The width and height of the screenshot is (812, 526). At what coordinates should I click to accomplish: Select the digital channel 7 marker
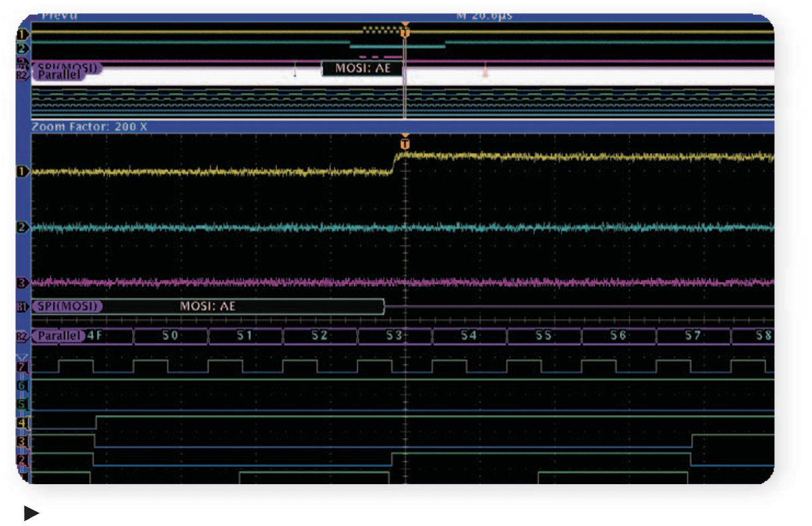pyautogui.click(x=23, y=367)
